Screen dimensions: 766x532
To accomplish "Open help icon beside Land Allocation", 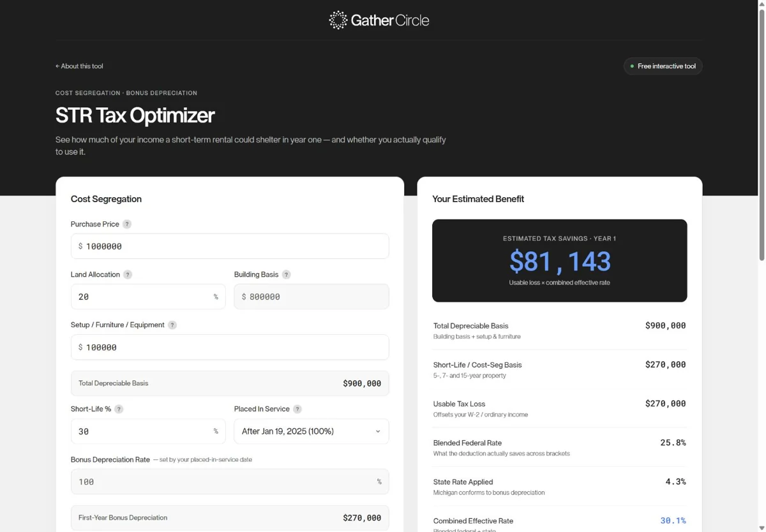I will 128,274.
